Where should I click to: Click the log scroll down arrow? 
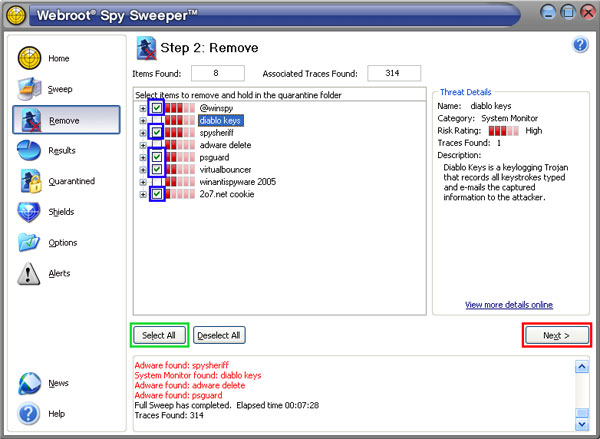[x=582, y=424]
